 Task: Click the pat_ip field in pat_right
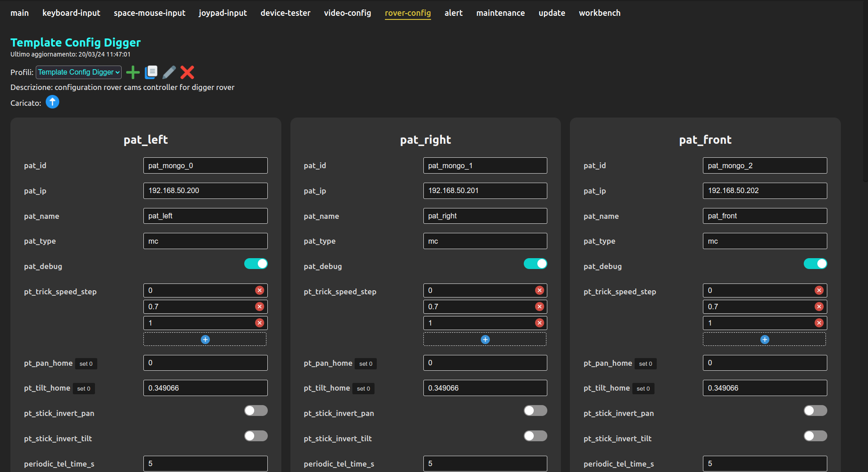coord(485,191)
